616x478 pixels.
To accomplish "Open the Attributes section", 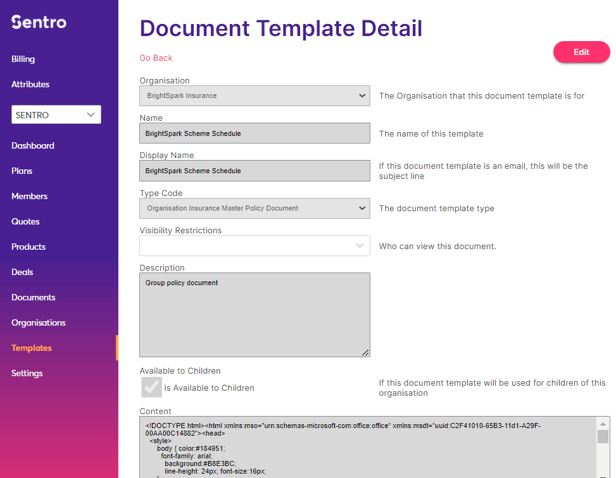I will tap(30, 84).
